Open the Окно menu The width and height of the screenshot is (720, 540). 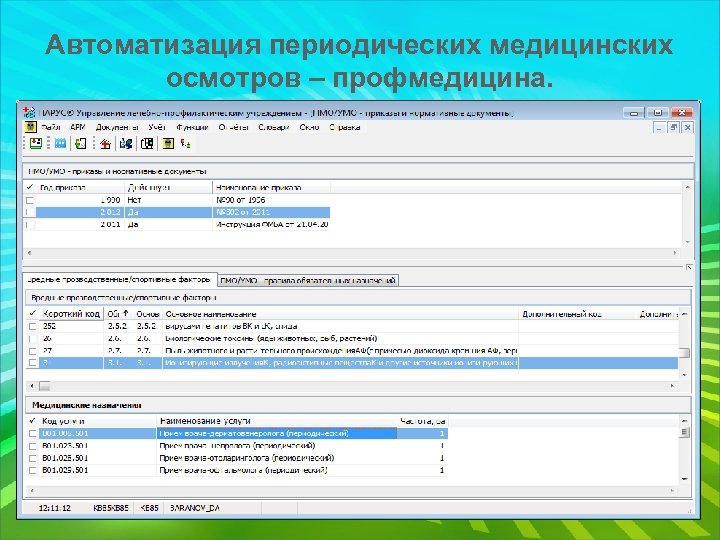point(309,127)
